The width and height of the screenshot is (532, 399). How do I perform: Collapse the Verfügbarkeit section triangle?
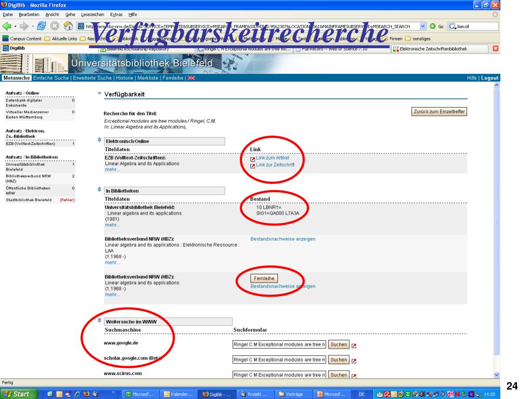[x=99, y=94]
